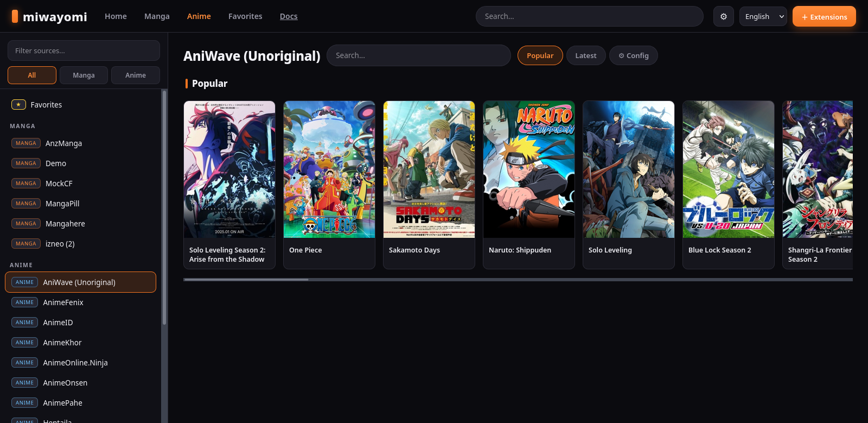
Task: Click the miwayomi orange logo icon
Action: click(15, 16)
